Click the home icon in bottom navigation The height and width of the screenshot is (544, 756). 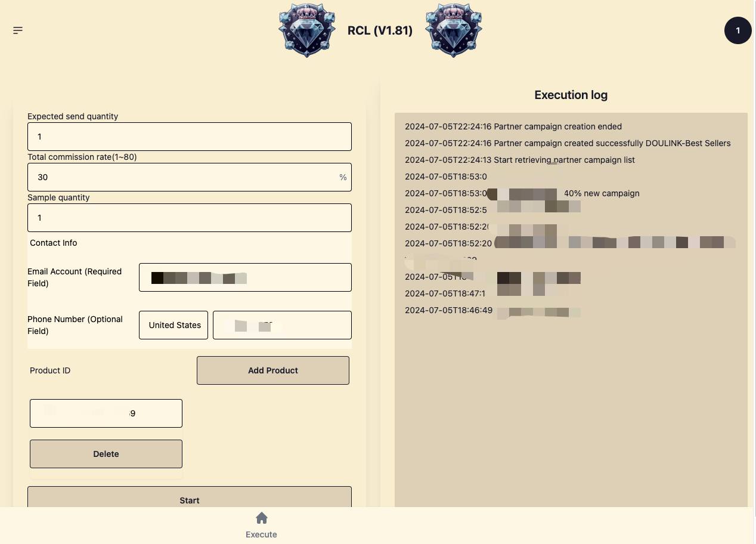261,518
